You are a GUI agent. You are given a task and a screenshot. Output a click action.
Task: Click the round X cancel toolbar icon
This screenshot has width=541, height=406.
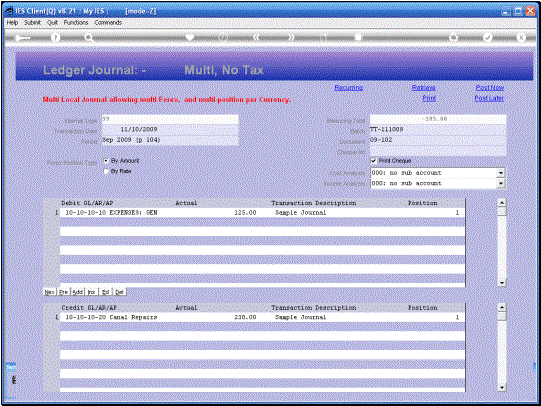[521, 38]
